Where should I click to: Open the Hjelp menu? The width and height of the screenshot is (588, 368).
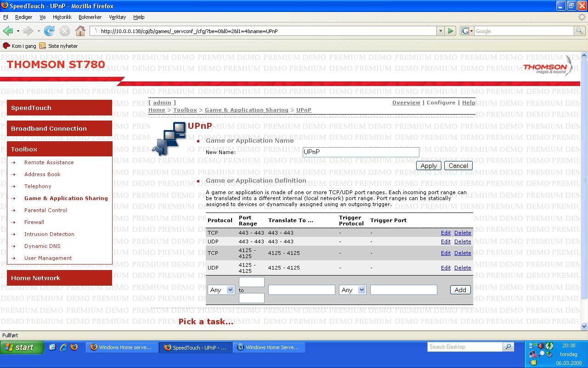point(139,17)
